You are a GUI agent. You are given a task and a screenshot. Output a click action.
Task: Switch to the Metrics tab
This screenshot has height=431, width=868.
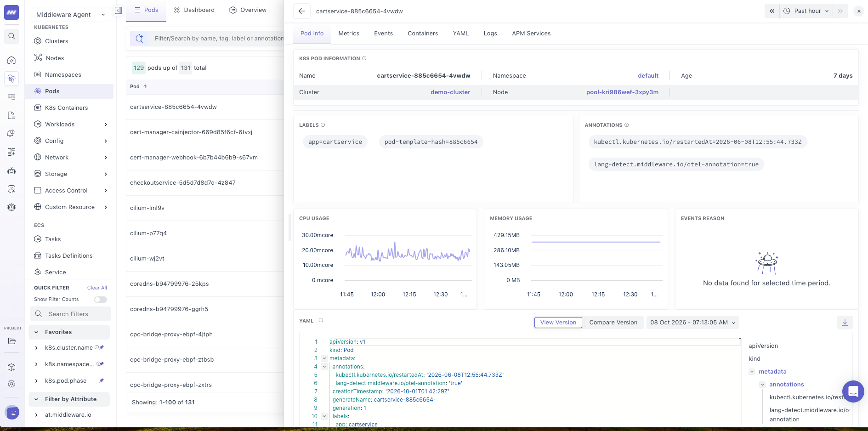(349, 34)
